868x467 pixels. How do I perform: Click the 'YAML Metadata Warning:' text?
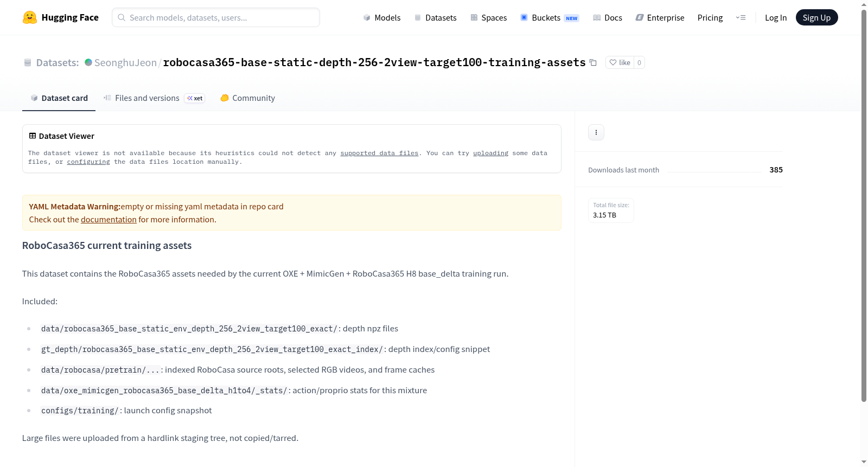point(75,207)
